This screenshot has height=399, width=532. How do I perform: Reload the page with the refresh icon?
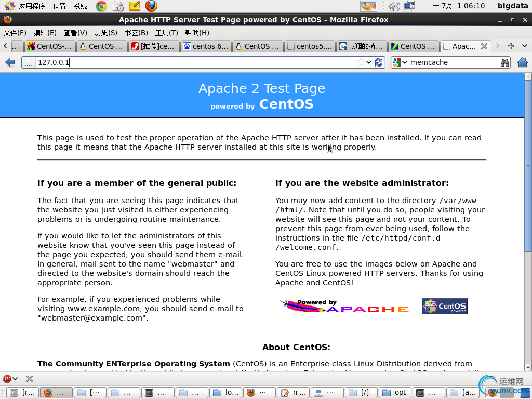point(379,62)
